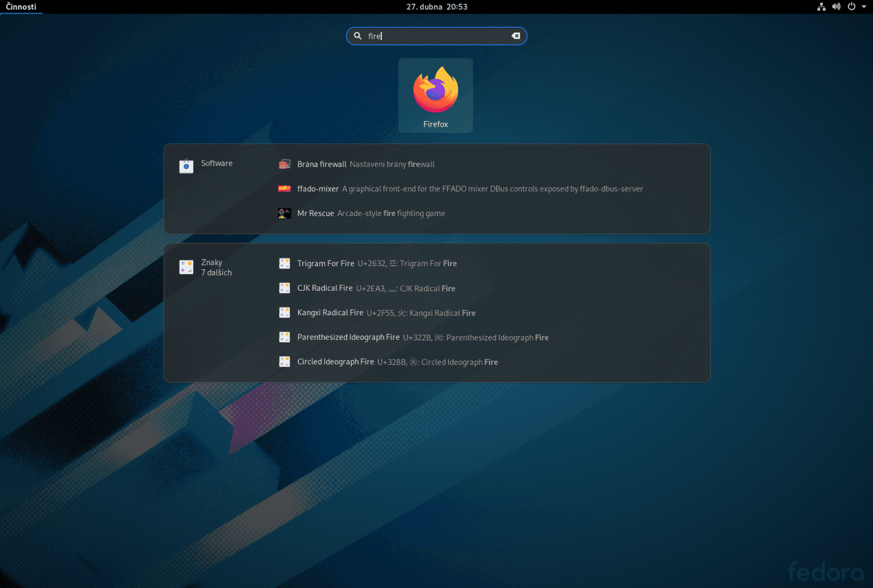The image size is (873, 588).
Task: Click the volume speaker icon
Action: point(836,7)
